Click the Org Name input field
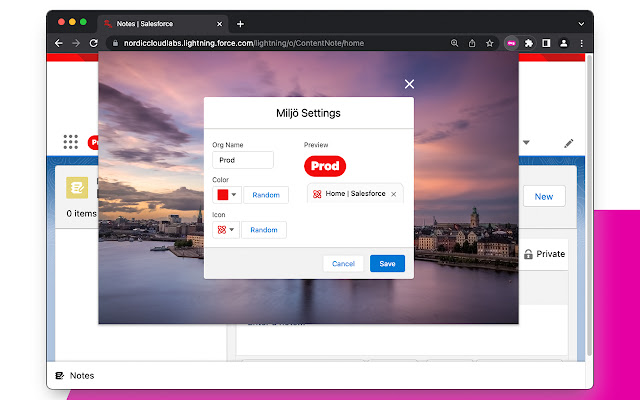This screenshot has width=640, height=400. click(x=242, y=160)
